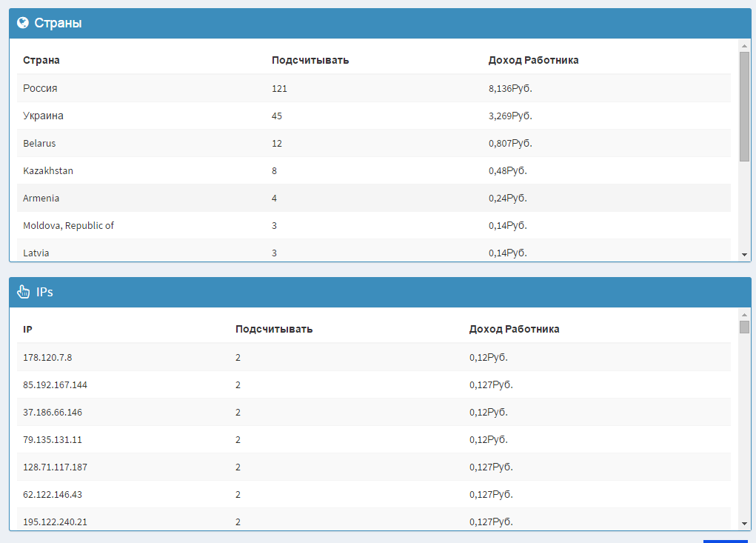Click the Страна column header

[41, 60]
